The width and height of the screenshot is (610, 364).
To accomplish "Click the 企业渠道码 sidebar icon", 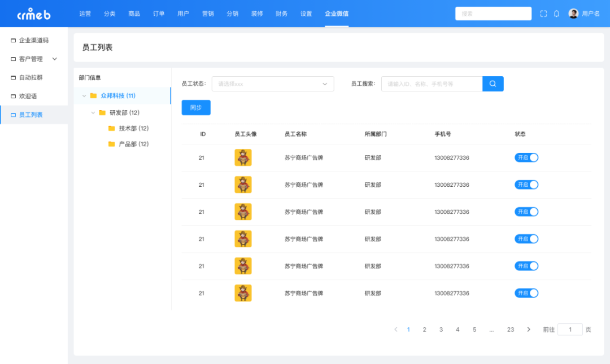I will [x=13, y=41].
